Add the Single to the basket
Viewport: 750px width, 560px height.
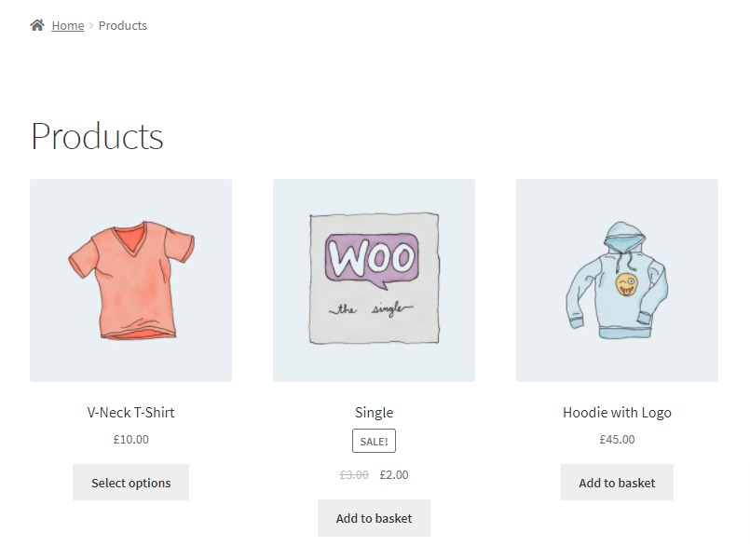(374, 518)
